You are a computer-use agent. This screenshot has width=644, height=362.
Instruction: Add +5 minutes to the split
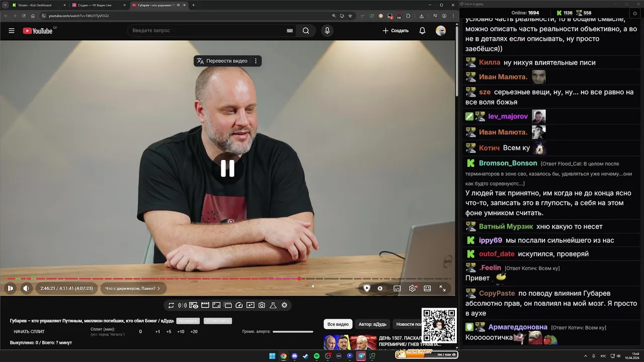[169, 331]
